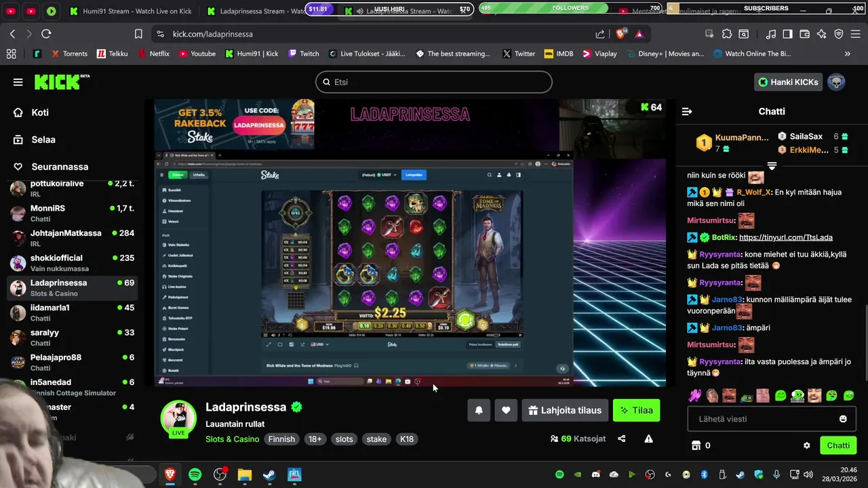Screen dimensions: 868x488
Task: Open the media control music note icon
Action: (x=770, y=34)
